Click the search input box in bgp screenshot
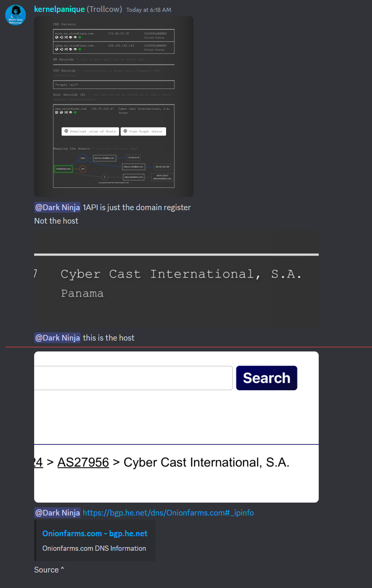372x588 pixels. coord(133,378)
